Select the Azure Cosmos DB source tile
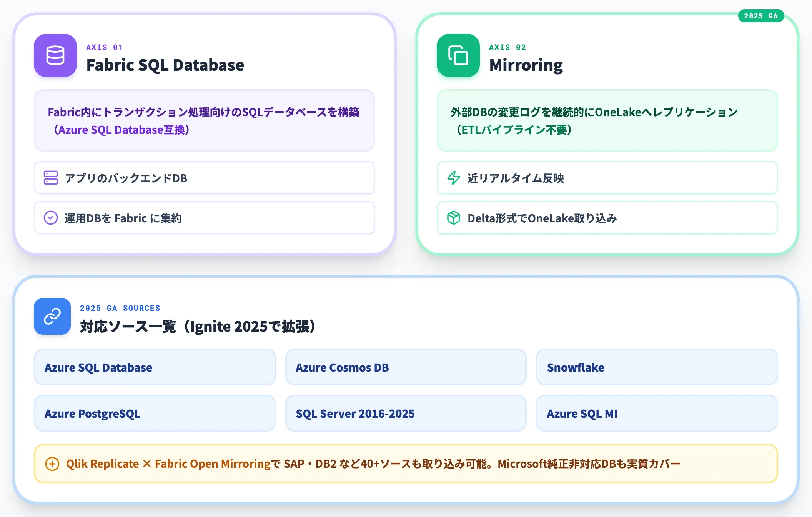 406,367
